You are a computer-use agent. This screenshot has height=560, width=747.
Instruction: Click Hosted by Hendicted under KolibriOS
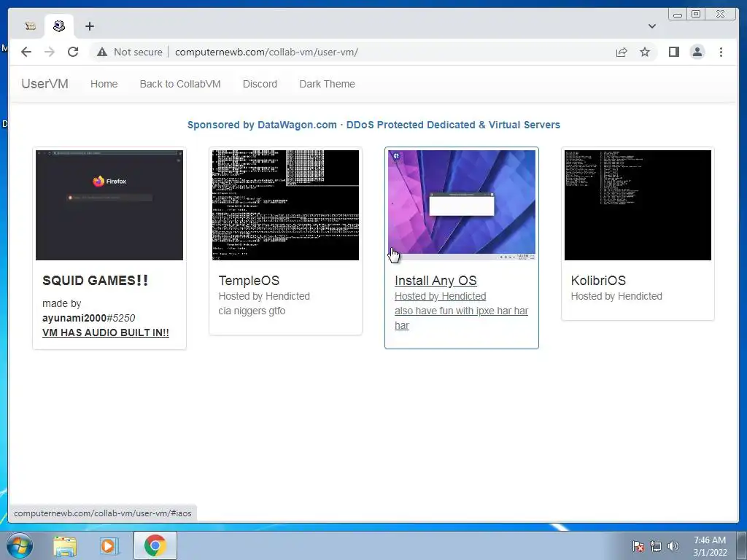coord(616,296)
